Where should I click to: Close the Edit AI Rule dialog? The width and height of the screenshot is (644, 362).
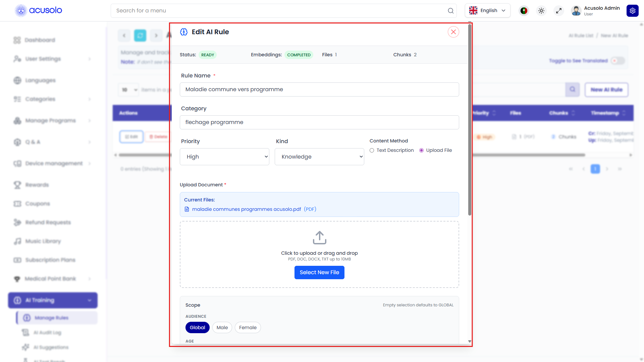[x=453, y=32]
